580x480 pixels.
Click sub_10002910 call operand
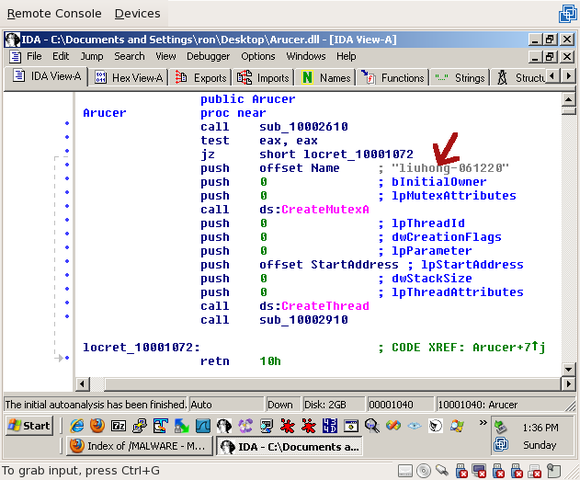click(303, 320)
